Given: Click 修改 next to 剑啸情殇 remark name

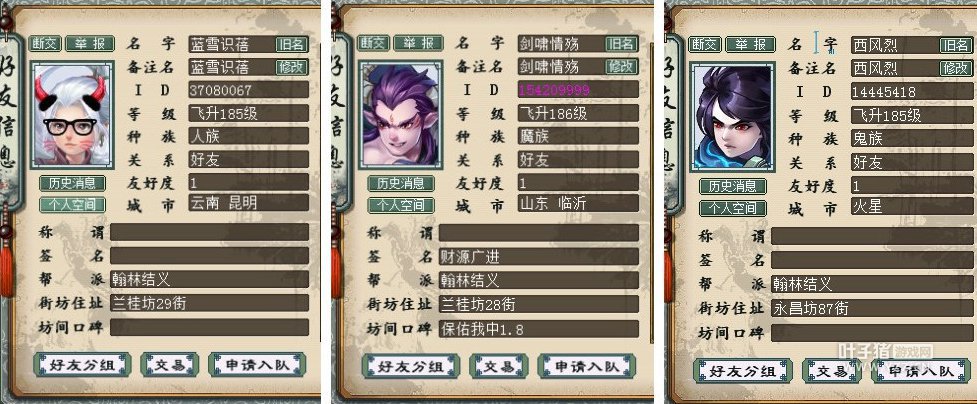Looking at the screenshot, I should coord(621,66).
